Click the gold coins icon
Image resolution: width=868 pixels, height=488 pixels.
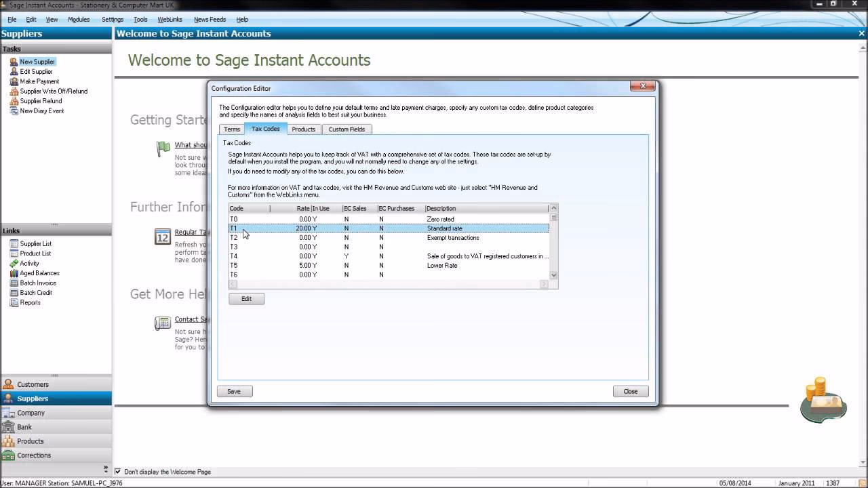coord(823,400)
